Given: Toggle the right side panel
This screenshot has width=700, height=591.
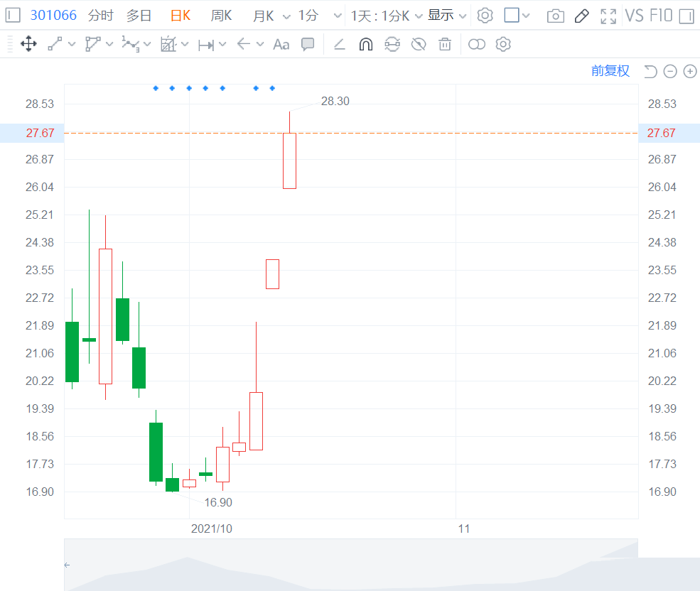Looking at the screenshot, I should pos(686,16).
